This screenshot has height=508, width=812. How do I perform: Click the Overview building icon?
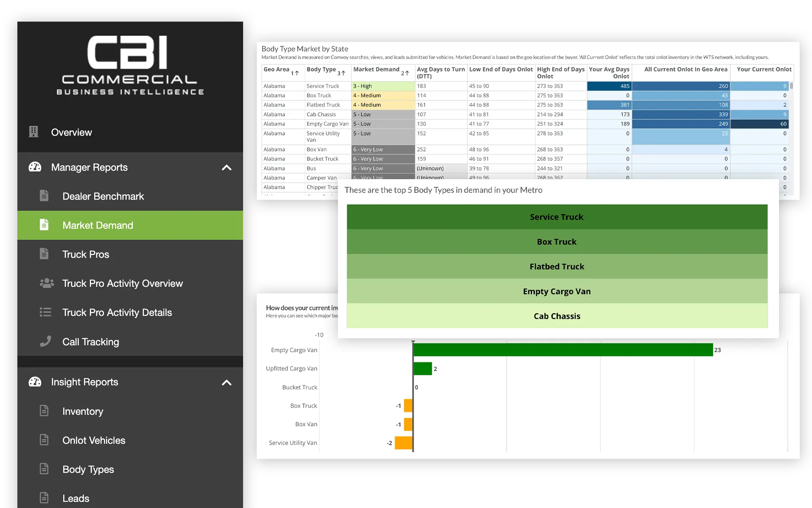[x=33, y=132]
